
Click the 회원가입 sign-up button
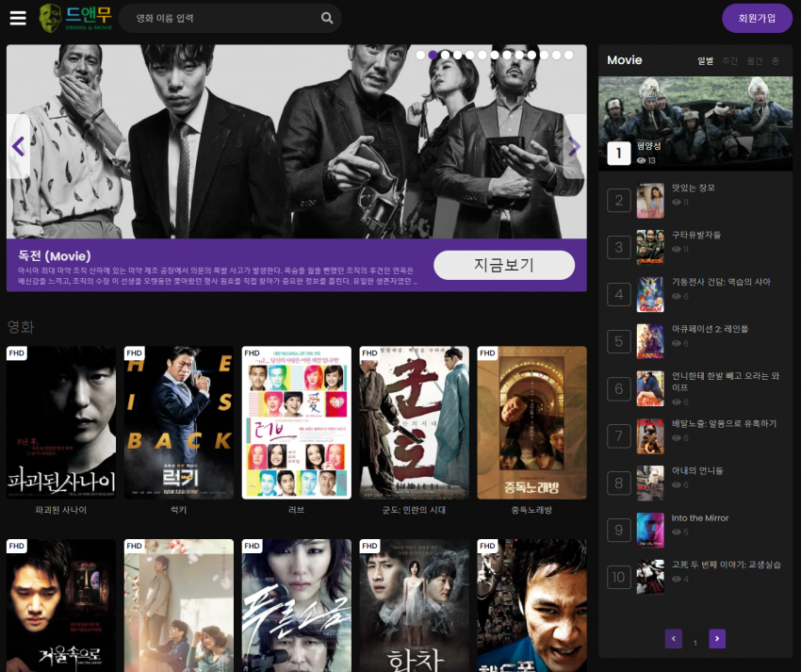tap(757, 19)
